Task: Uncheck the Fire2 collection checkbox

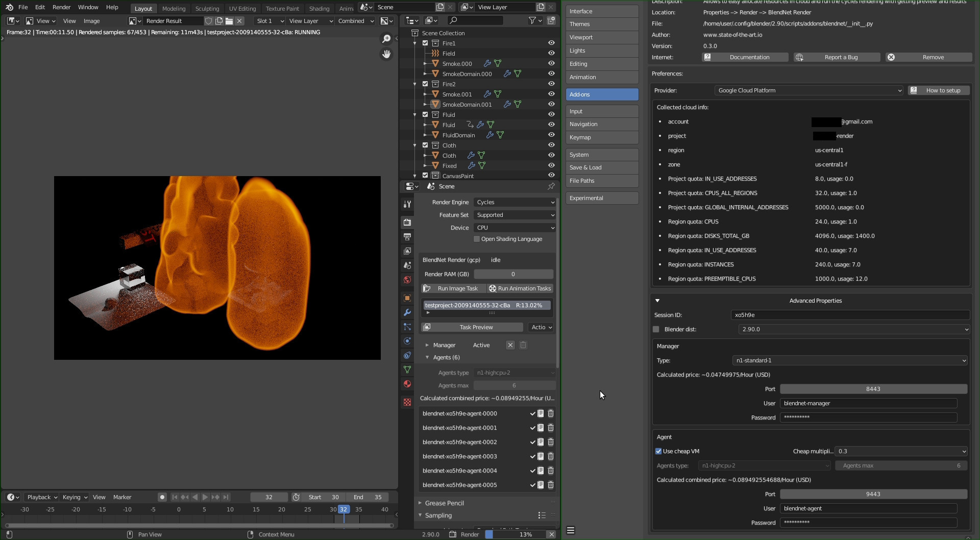Action: (x=425, y=84)
